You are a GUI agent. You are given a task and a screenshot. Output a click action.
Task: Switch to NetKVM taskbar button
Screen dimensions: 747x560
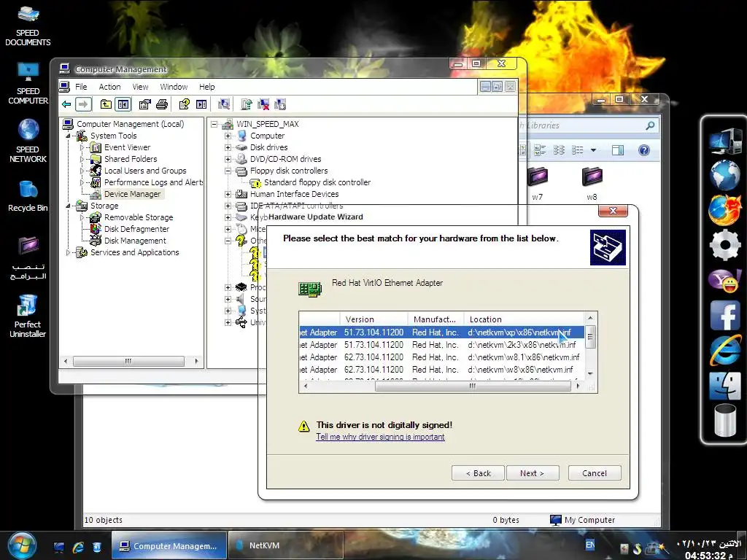(x=285, y=545)
